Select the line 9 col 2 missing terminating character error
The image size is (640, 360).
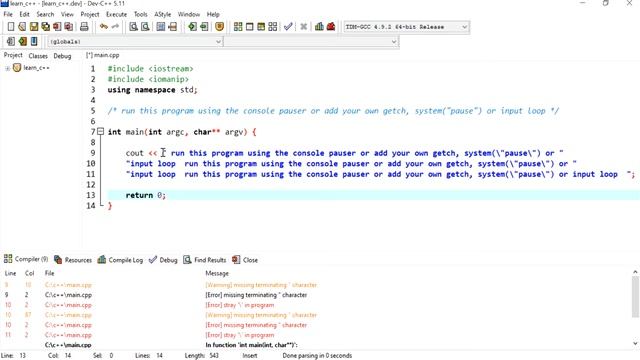(x=316, y=295)
